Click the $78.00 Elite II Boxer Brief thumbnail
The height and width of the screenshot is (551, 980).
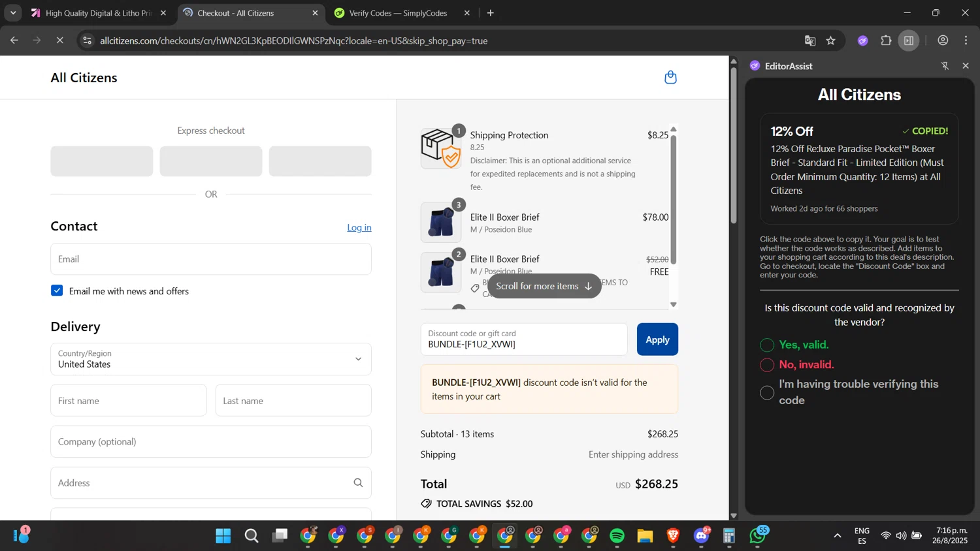coord(441,222)
